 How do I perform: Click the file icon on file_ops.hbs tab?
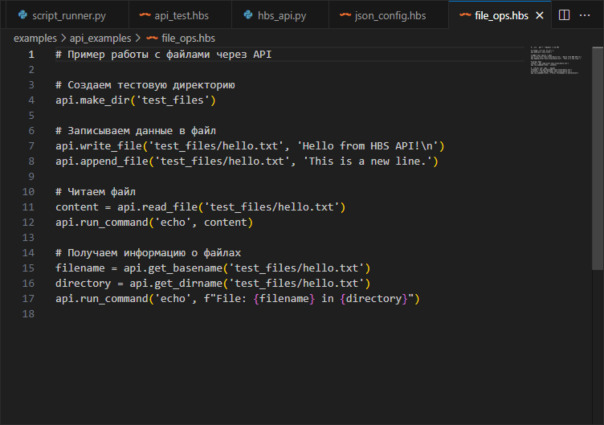(466, 16)
